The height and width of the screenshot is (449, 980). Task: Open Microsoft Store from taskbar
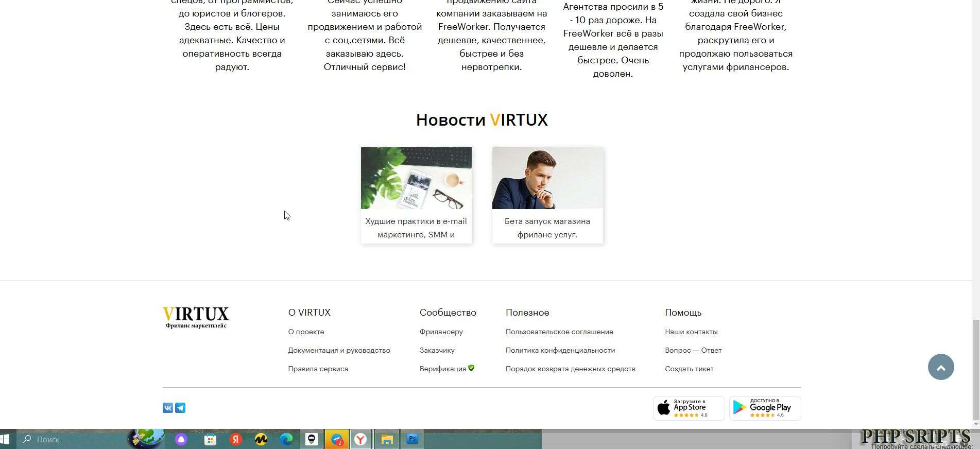(x=210, y=439)
